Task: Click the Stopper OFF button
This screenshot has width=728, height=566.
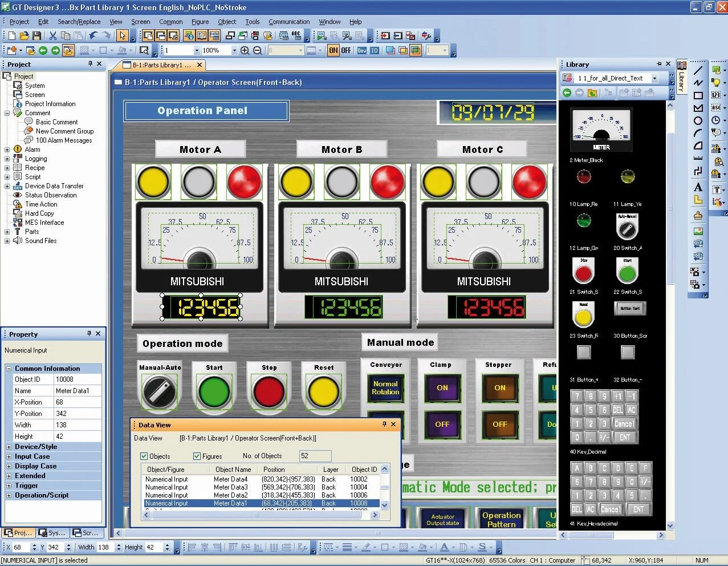Action: tap(500, 424)
